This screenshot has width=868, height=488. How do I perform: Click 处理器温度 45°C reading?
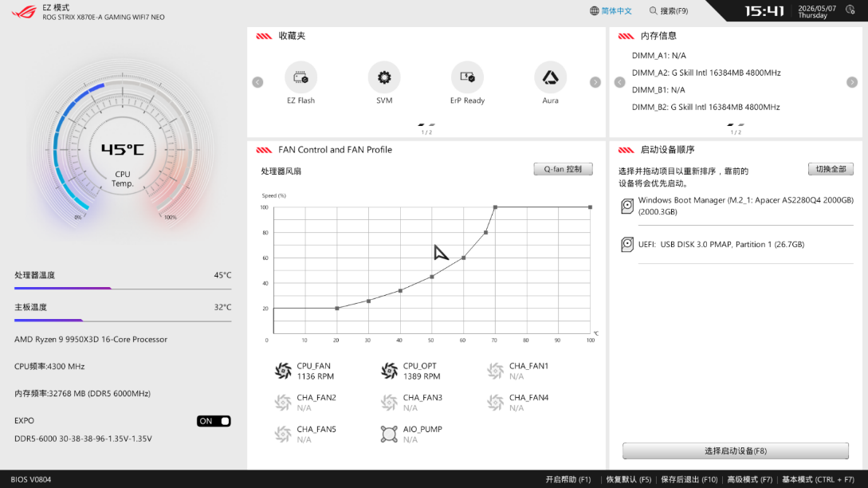point(123,275)
